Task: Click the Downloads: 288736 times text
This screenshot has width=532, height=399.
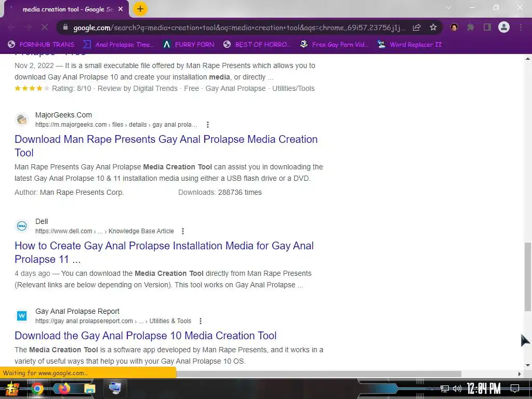Action: [x=220, y=192]
